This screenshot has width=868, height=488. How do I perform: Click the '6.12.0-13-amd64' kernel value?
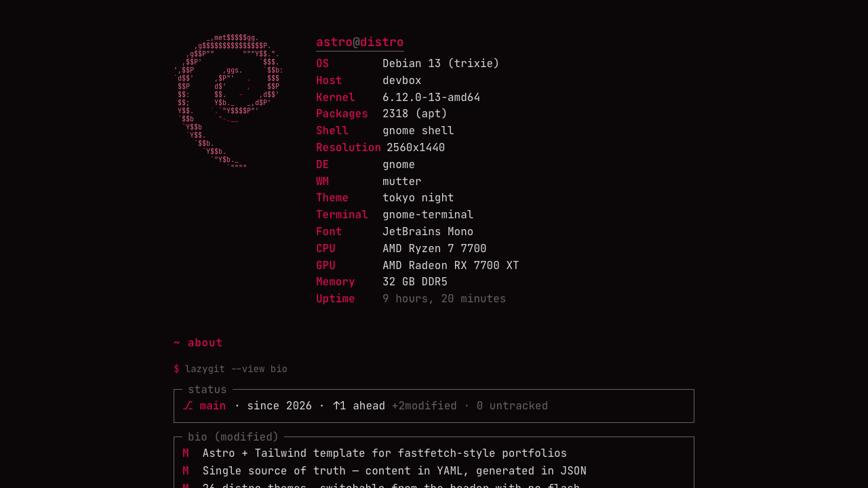click(x=431, y=98)
